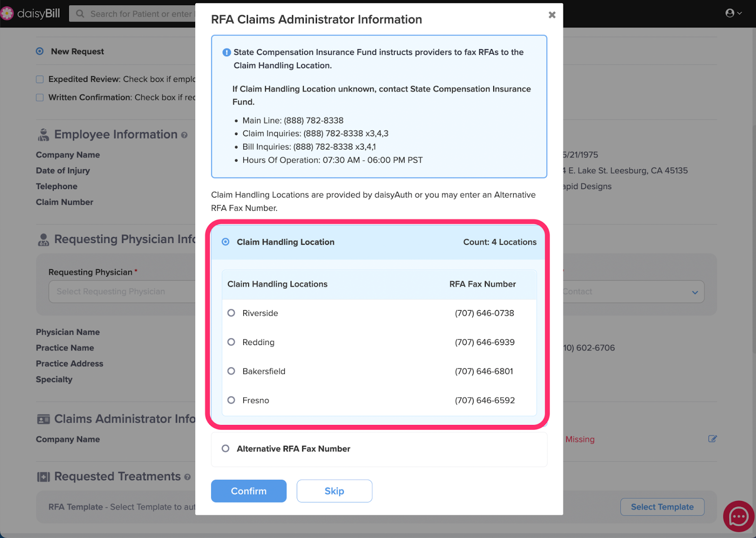
Task: Click the Claims Administrator Info section icon
Action: pyautogui.click(x=43, y=419)
